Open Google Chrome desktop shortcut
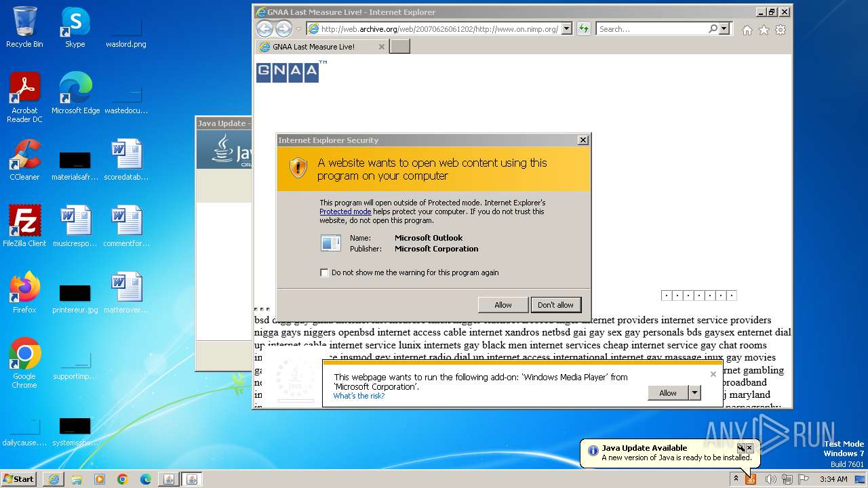Viewport: 868px width, 488px height. 24,363
